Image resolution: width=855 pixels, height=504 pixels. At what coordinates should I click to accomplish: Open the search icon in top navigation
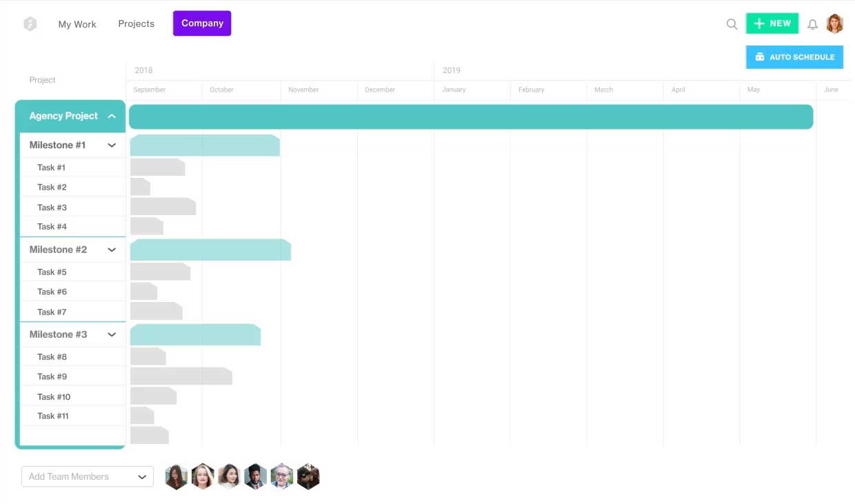(732, 23)
